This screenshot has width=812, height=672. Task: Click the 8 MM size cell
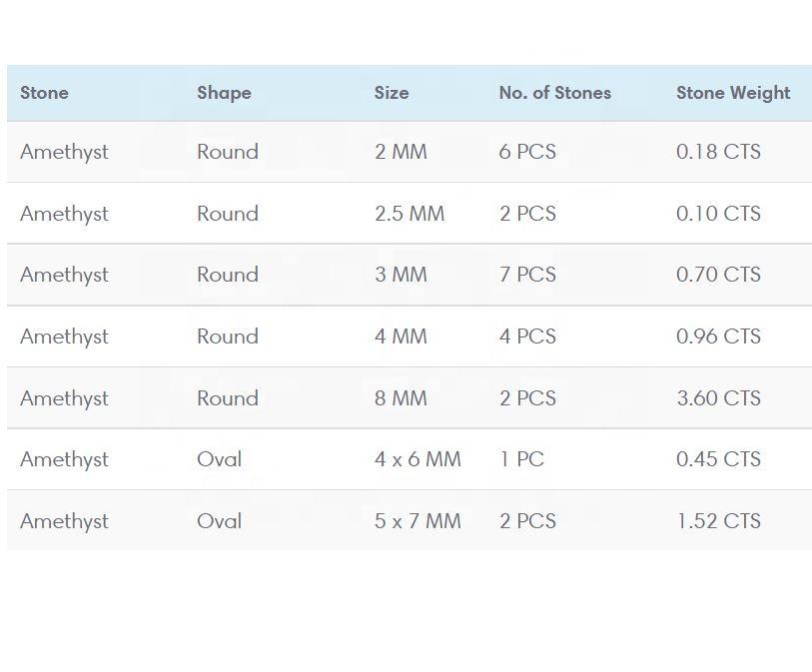(x=401, y=398)
